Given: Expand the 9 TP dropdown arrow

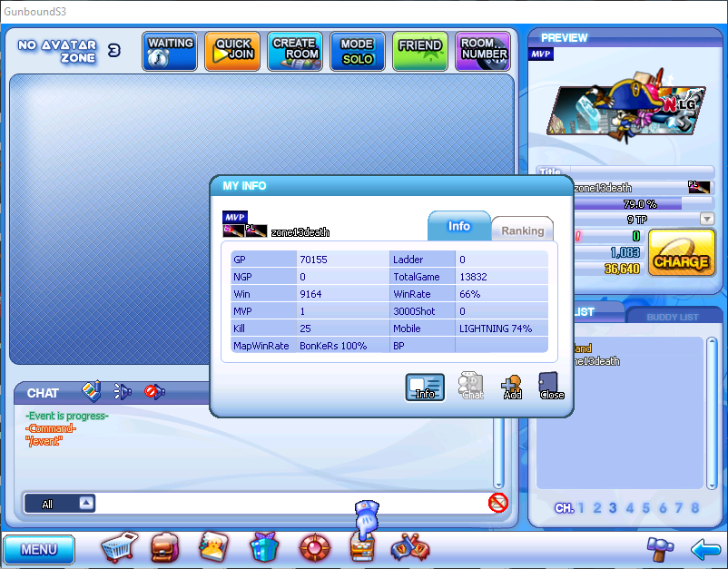Looking at the screenshot, I should pyautogui.click(x=706, y=219).
